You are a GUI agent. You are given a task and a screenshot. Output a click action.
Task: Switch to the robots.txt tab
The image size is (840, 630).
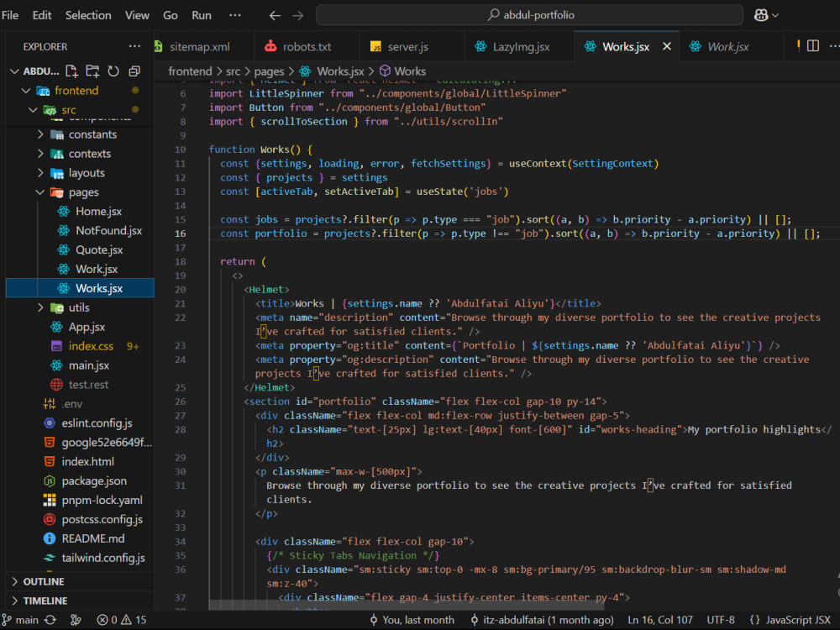pyautogui.click(x=307, y=46)
